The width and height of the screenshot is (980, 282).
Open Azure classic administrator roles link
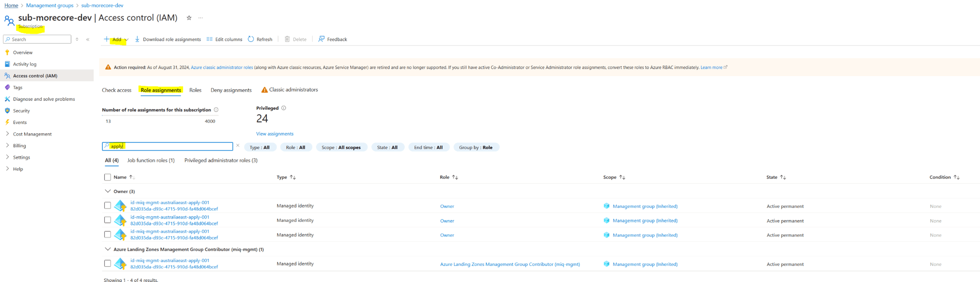click(222, 67)
